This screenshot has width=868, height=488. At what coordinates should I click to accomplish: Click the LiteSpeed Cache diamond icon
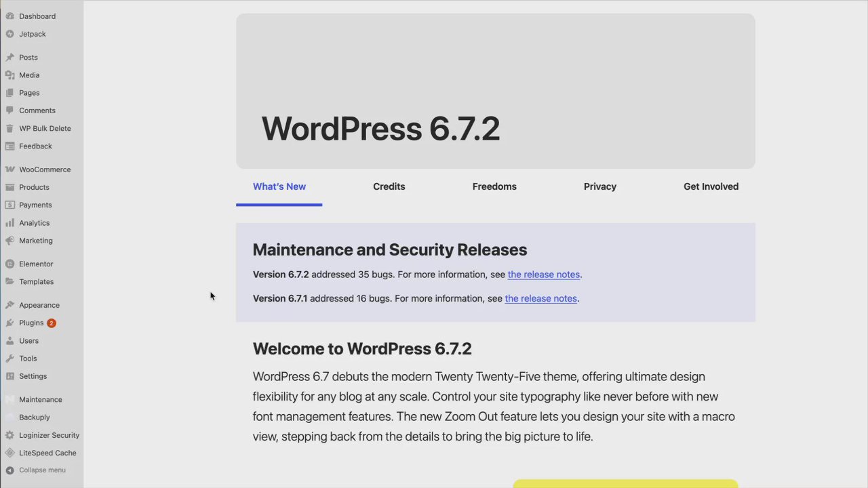tap(9, 453)
